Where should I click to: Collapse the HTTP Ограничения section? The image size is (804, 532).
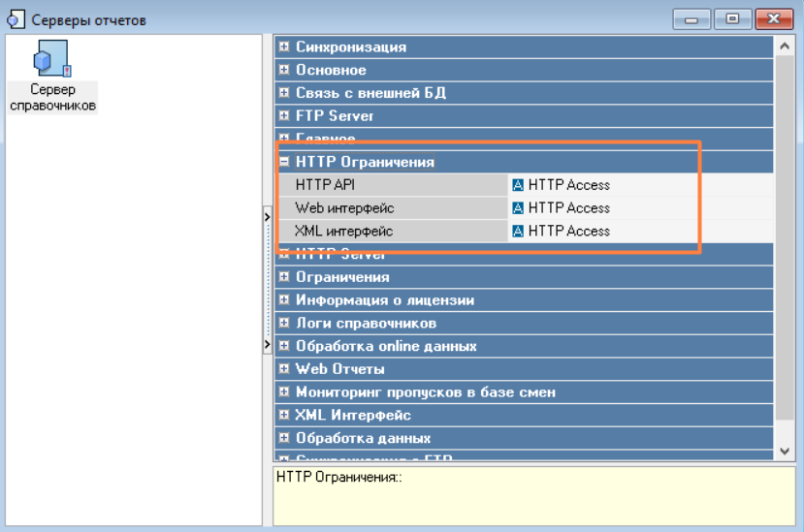point(284,163)
